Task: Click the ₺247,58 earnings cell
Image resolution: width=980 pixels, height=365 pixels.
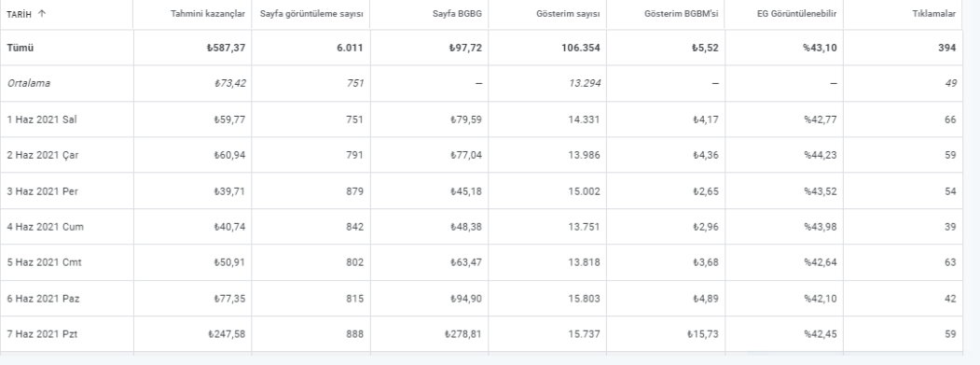Action: [x=227, y=334]
